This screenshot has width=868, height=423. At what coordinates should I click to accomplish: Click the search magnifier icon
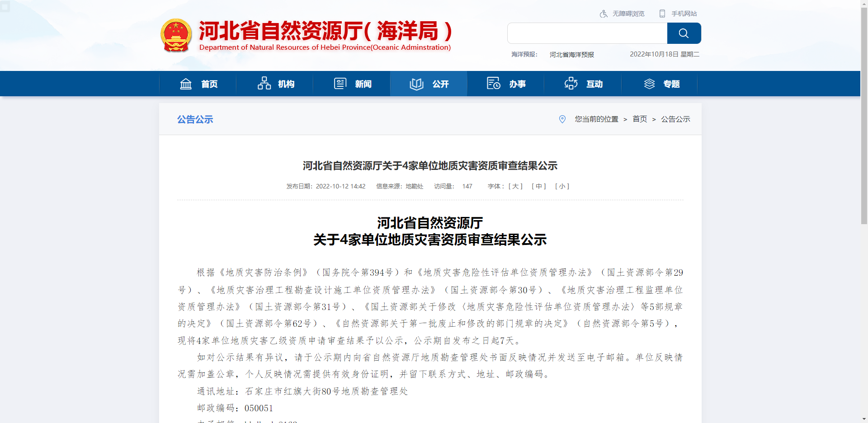pyautogui.click(x=684, y=33)
